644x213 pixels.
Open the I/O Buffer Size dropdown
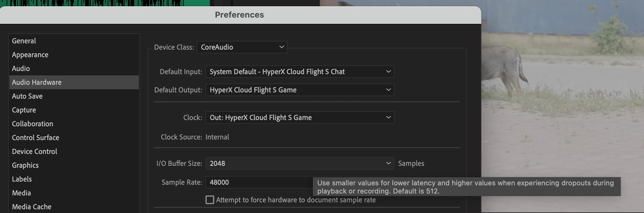point(300,163)
